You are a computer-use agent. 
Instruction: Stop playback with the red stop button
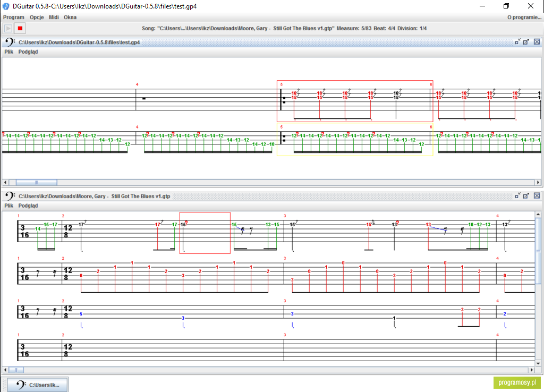point(20,29)
